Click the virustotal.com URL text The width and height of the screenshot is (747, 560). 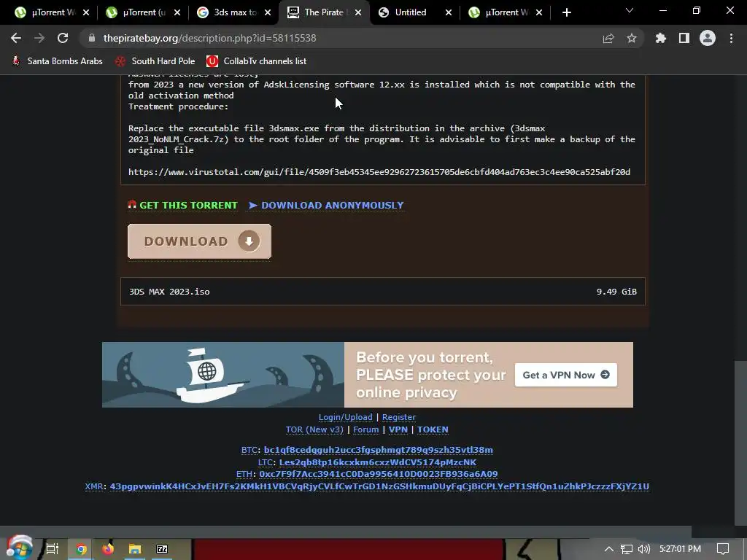(379, 172)
